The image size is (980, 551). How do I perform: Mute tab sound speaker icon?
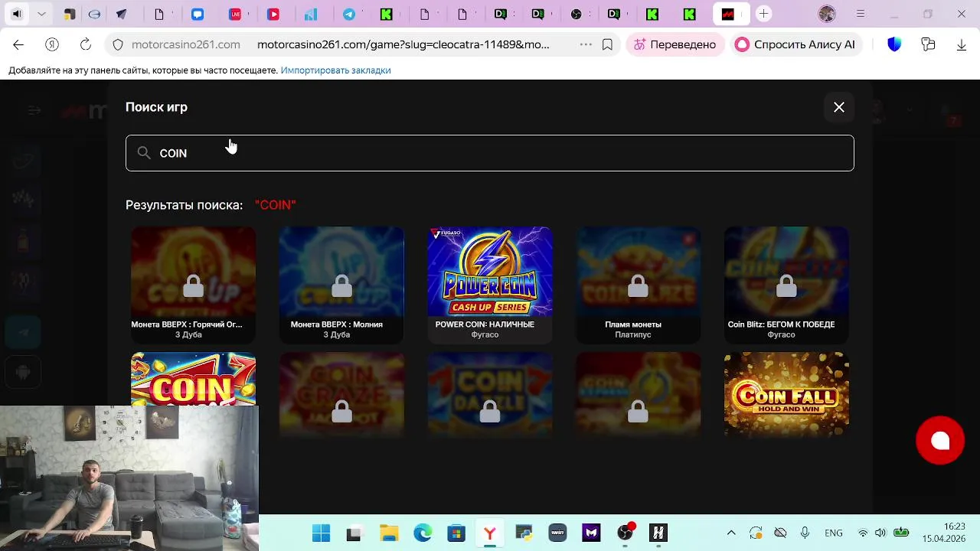[x=17, y=14]
